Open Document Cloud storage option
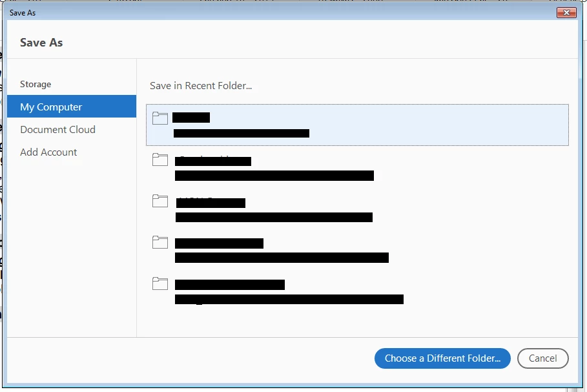Viewport: 587px width, 392px height. 57,130
